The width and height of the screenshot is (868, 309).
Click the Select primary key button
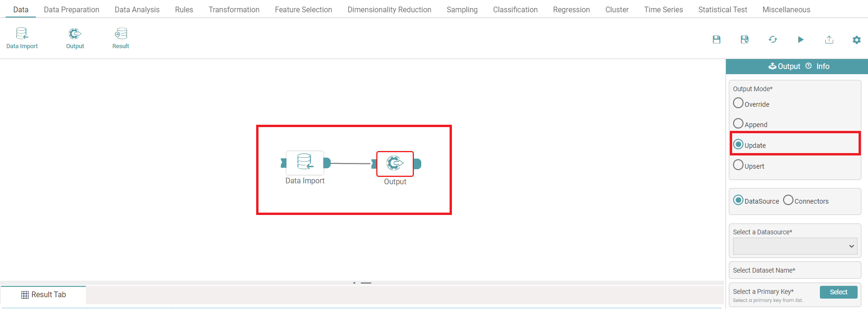point(838,292)
